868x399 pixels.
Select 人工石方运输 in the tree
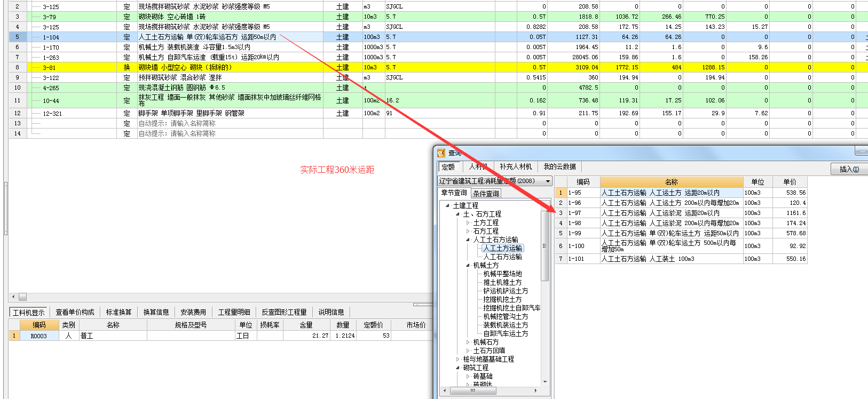pos(503,257)
